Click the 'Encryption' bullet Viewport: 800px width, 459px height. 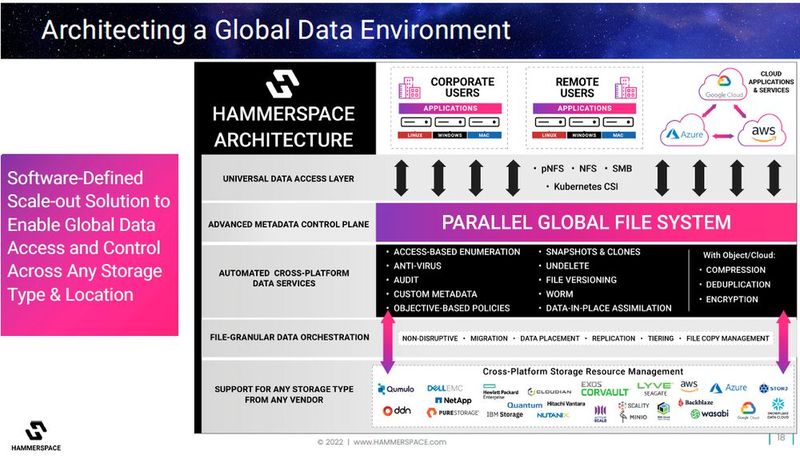(732, 299)
